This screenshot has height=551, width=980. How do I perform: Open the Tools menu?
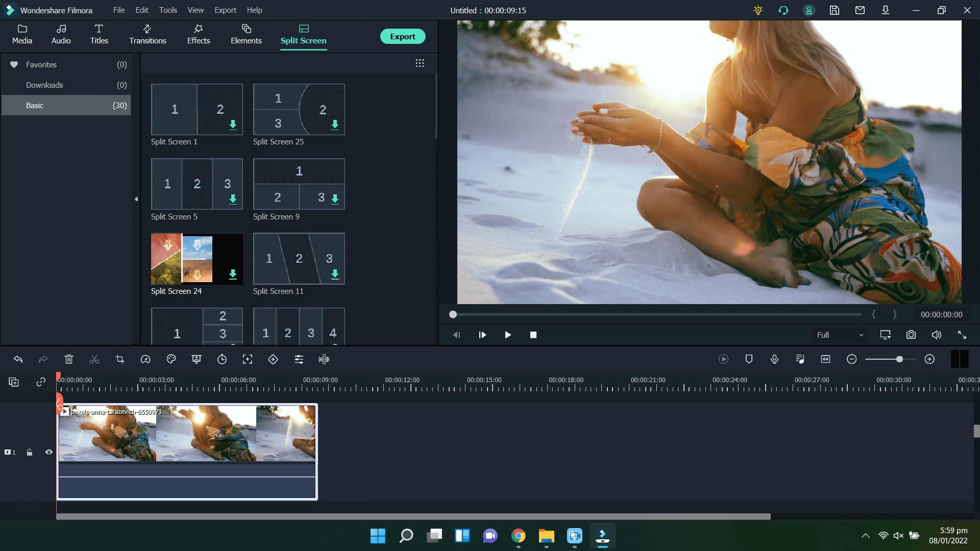[168, 10]
